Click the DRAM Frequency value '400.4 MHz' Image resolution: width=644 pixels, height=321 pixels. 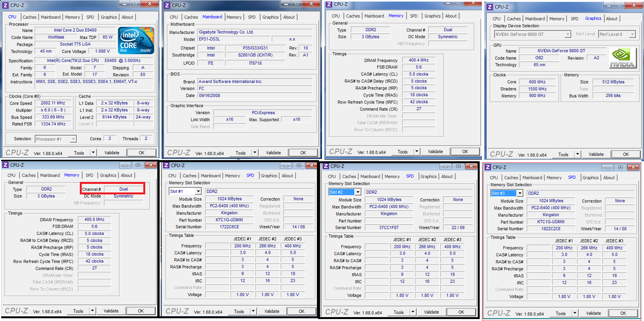[419, 60]
